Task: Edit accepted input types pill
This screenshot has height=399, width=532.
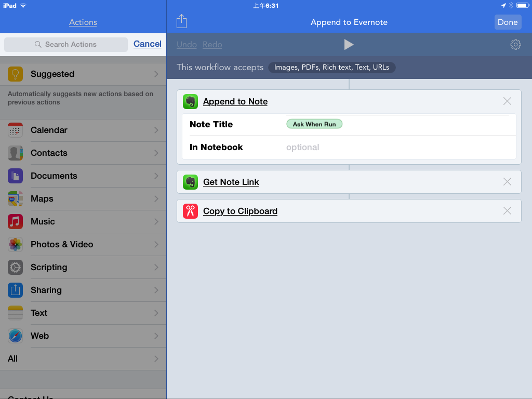Action: coord(331,67)
